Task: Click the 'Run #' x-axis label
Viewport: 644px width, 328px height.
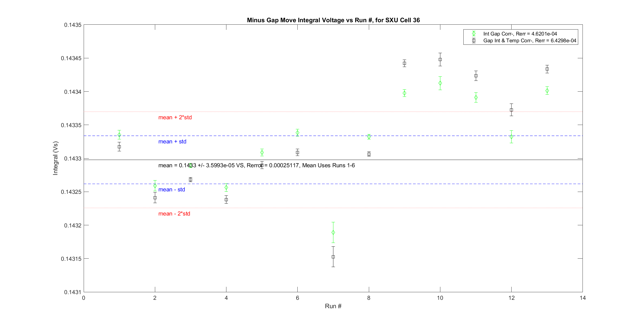Action: pyautogui.click(x=333, y=306)
